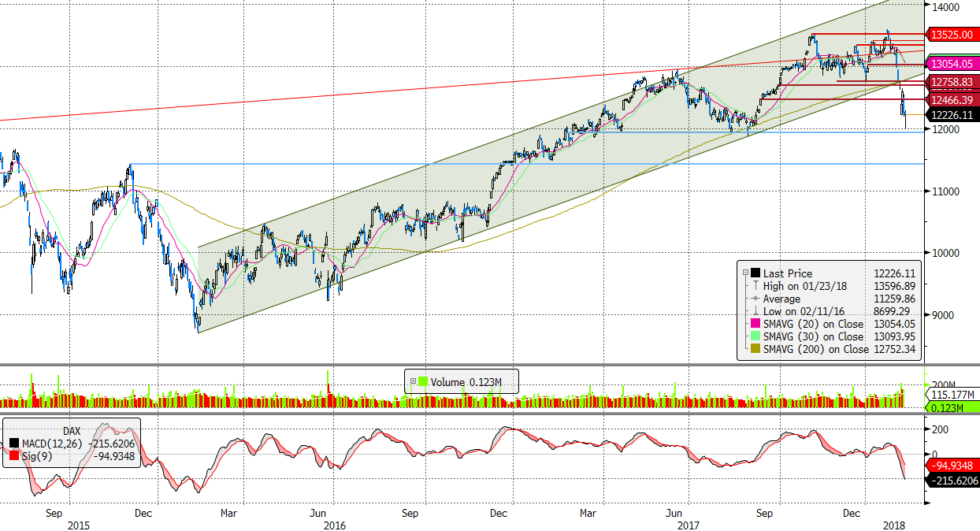980x531 pixels.
Task: Click the Average marker icon in legend
Action: point(755,299)
